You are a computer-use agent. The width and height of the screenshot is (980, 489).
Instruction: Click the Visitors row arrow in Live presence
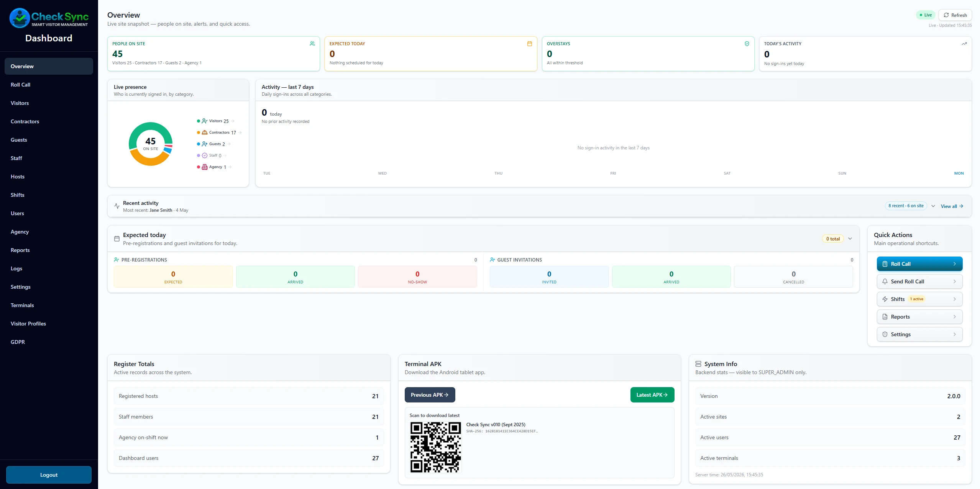233,121
